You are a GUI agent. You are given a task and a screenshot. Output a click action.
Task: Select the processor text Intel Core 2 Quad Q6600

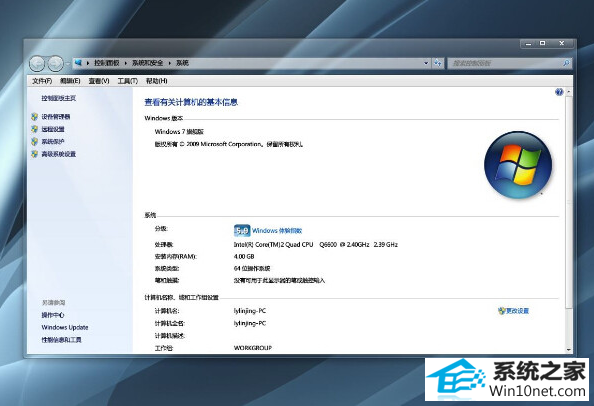[x=316, y=245]
